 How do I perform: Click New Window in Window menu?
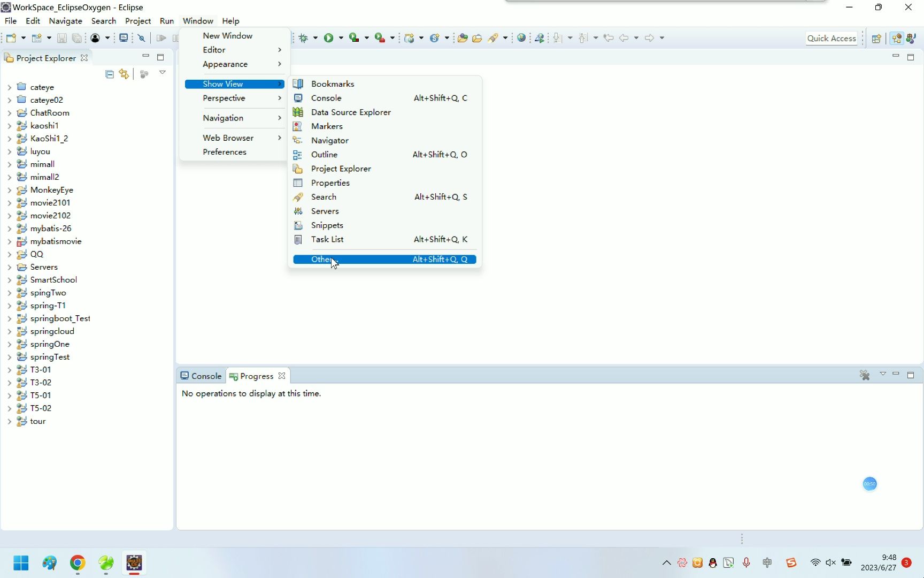[x=234, y=36]
